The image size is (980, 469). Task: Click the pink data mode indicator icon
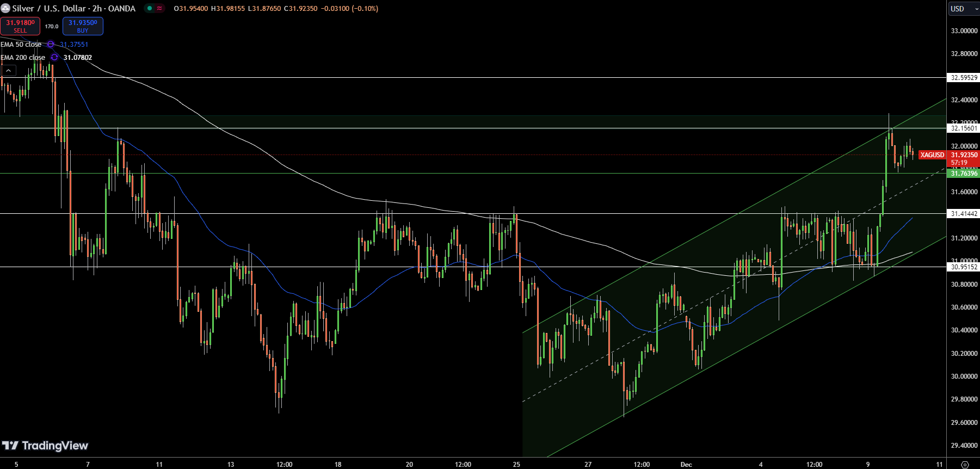(159, 8)
